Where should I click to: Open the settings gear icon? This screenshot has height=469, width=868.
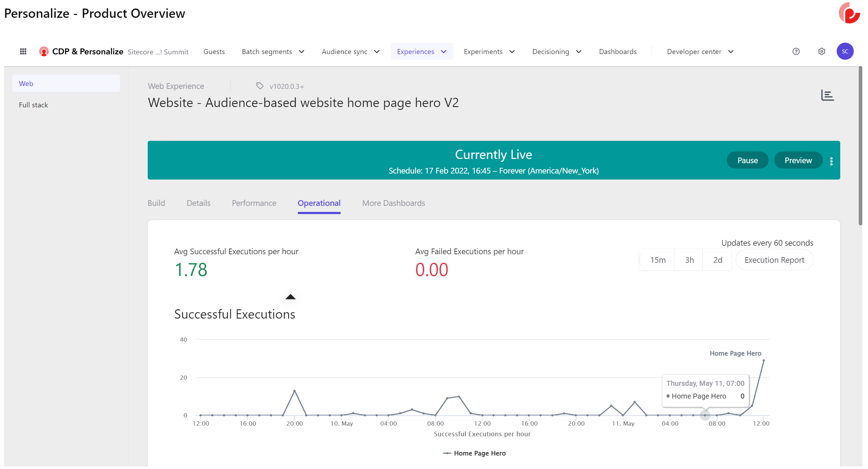tap(821, 52)
